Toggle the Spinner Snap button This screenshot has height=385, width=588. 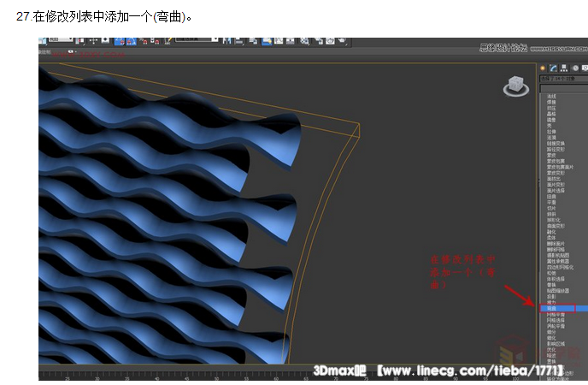coord(156,40)
